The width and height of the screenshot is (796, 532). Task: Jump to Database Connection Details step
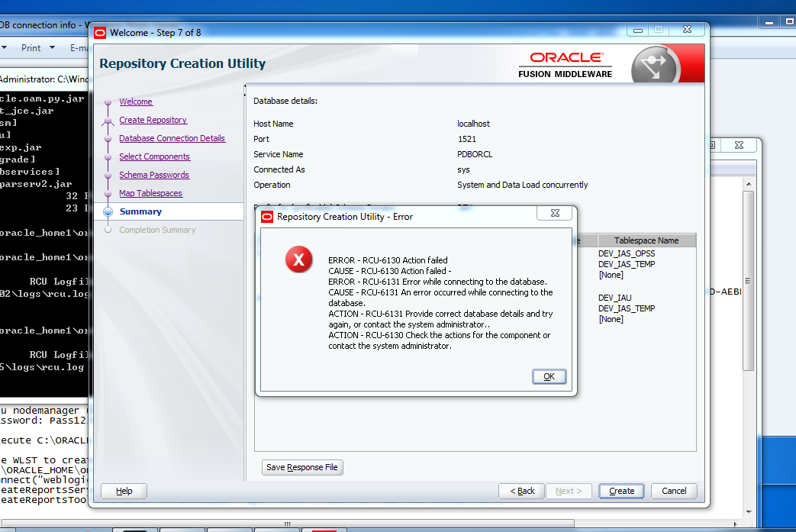pos(172,138)
